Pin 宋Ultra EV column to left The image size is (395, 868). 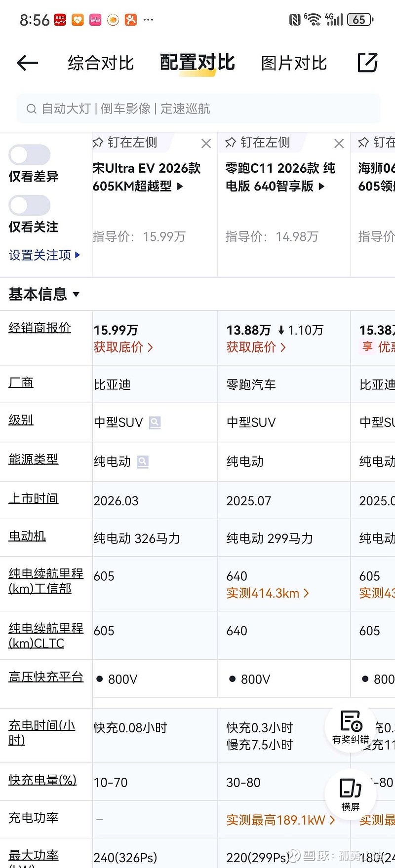[125, 143]
